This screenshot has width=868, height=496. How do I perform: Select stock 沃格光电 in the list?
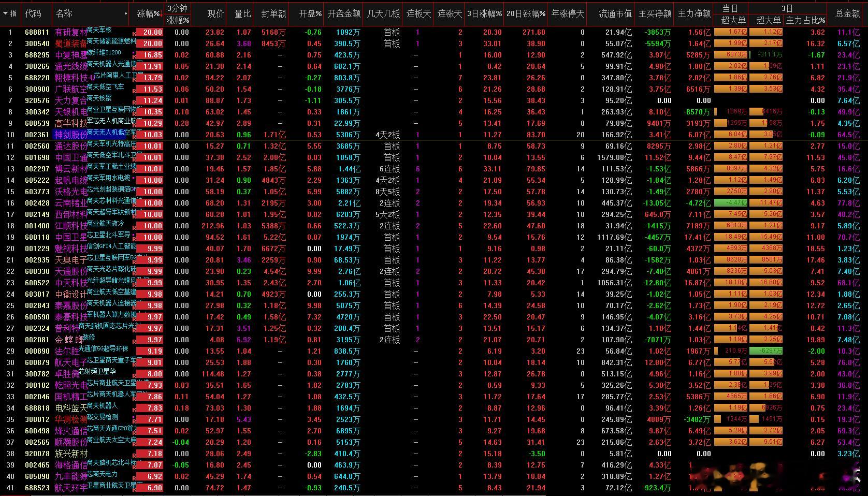point(71,192)
